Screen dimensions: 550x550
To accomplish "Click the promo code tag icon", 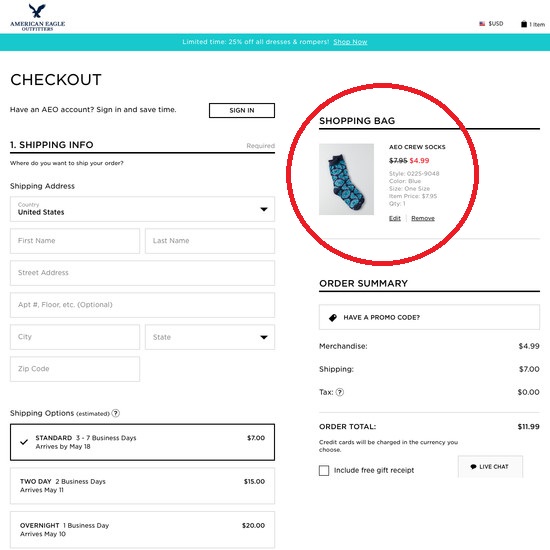I will [x=333, y=317].
